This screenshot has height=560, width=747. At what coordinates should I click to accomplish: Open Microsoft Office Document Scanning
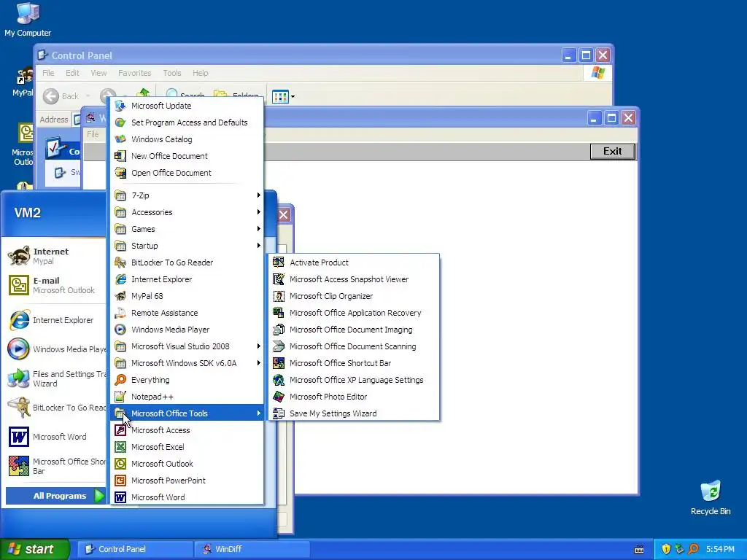[354, 346]
